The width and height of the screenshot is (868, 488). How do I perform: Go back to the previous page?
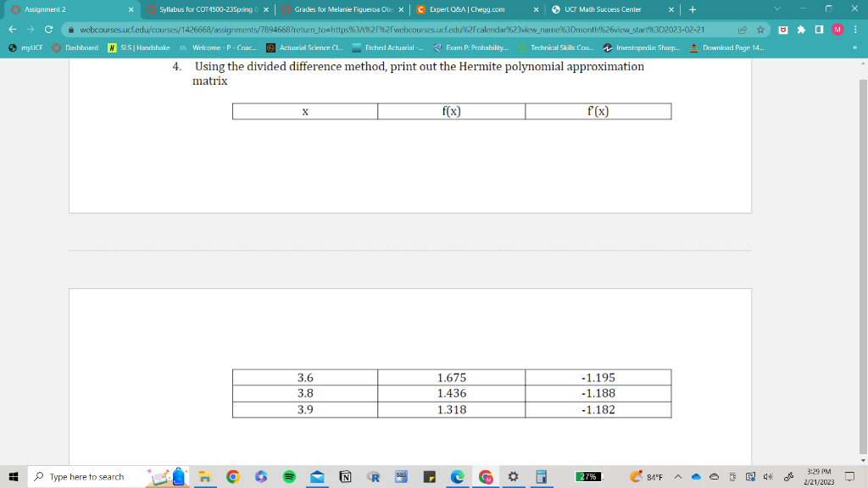click(12, 30)
